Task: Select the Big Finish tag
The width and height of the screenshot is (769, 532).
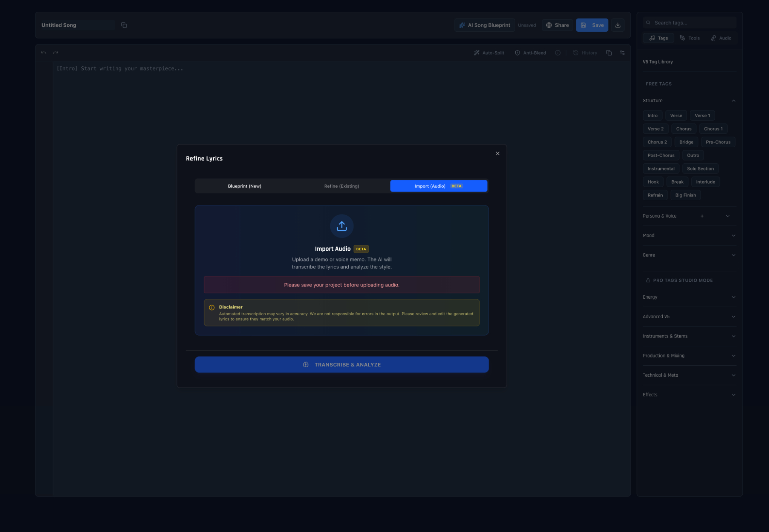Action: point(685,195)
